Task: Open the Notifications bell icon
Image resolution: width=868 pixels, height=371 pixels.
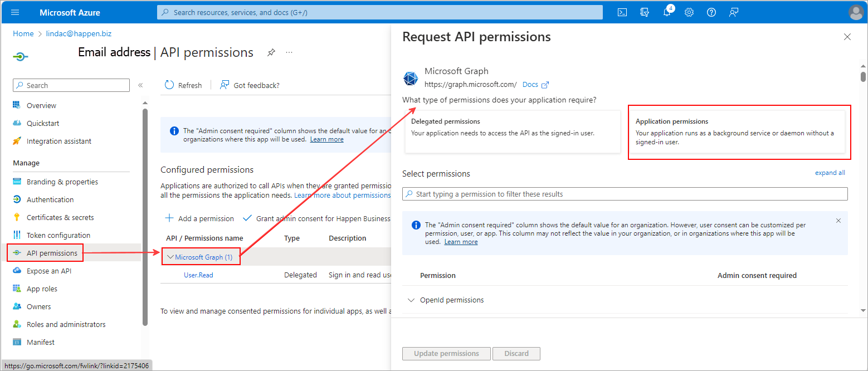Action: (x=667, y=12)
